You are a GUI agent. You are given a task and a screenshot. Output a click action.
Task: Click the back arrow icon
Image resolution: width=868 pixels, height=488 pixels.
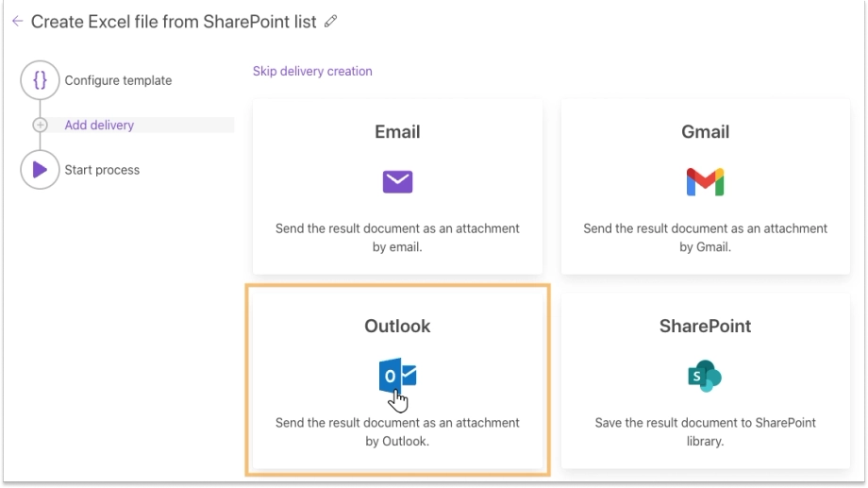(17, 22)
